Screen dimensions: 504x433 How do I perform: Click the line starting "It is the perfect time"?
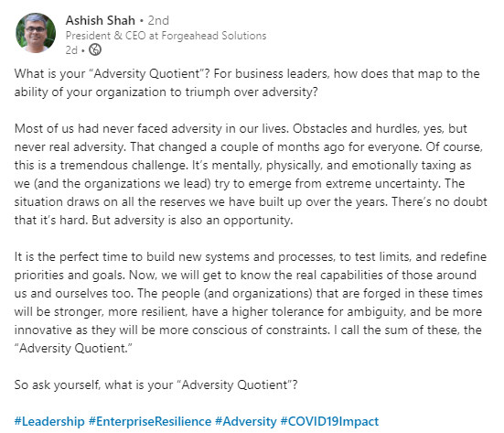[x=251, y=257]
